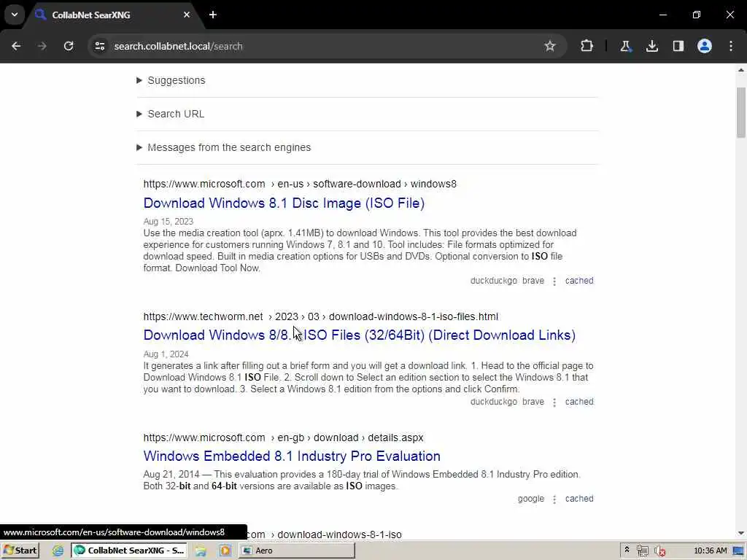Screen dimensions: 747x560
Task: Open the volume tray icon
Action: (x=659, y=551)
